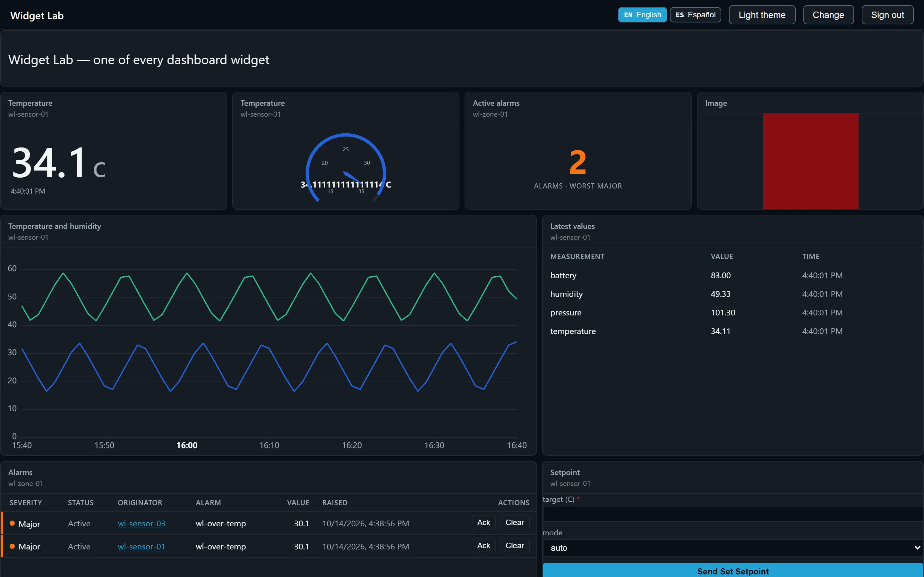924x577 pixels.
Task: Toggle the Light theme button
Action: (762, 15)
